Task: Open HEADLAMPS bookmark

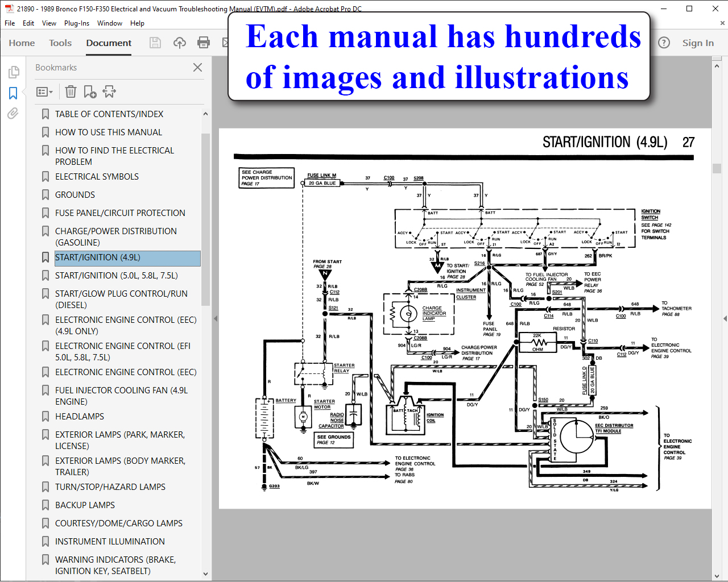Action: (80, 417)
